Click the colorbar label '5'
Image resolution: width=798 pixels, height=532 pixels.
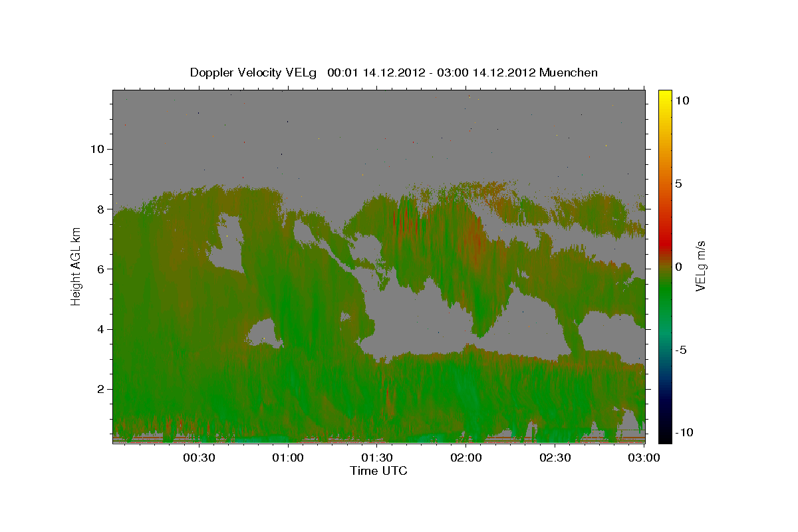[x=679, y=184]
